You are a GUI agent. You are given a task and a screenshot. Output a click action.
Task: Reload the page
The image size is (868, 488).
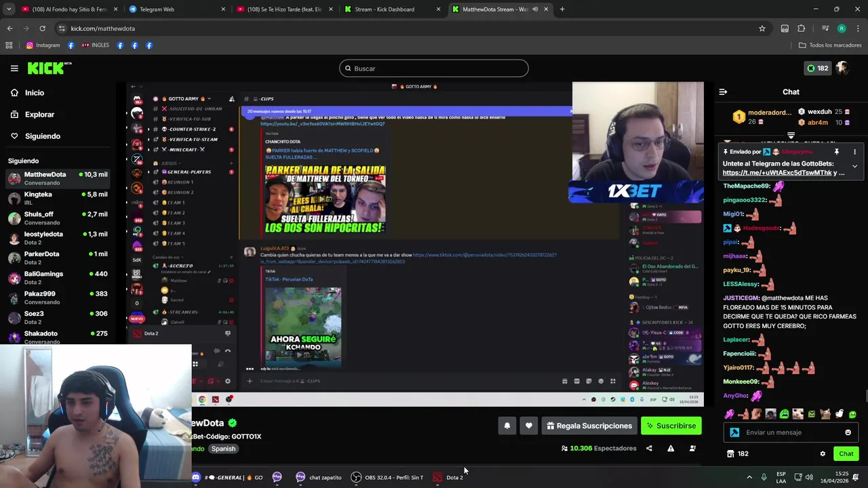point(42,28)
